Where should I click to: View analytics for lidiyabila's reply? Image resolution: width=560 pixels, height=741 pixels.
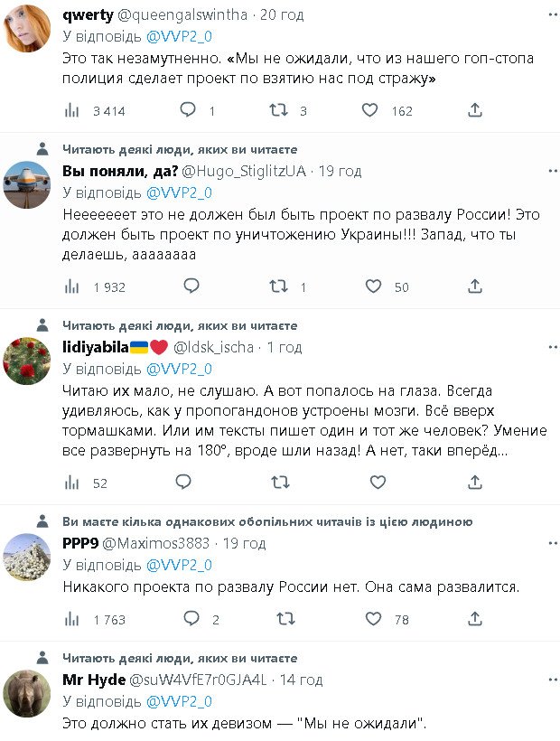pyautogui.click(x=73, y=483)
